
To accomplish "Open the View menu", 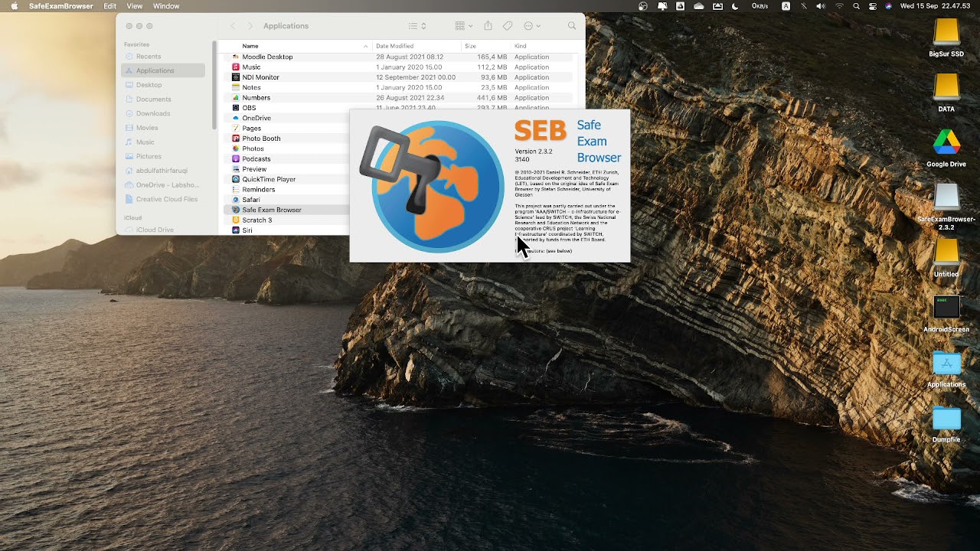I will pyautogui.click(x=135, y=6).
